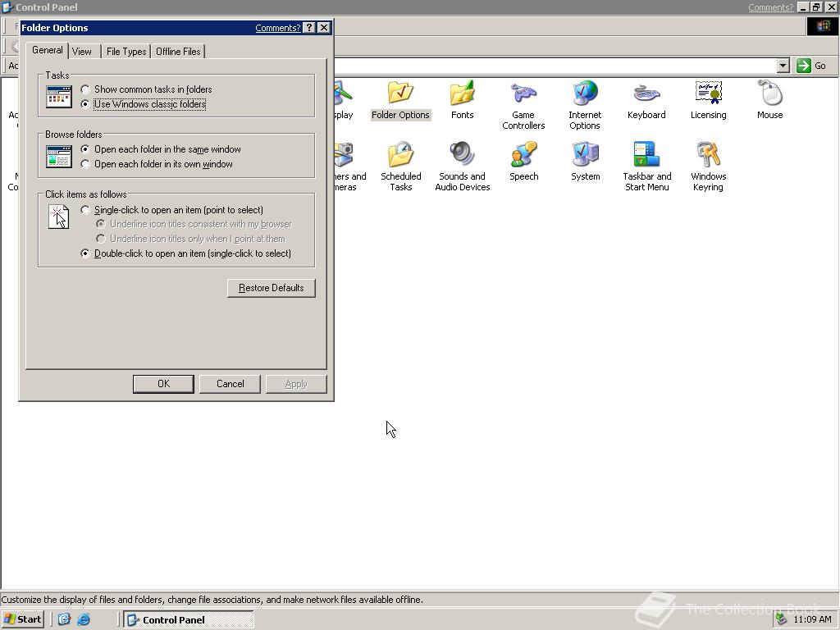The image size is (840, 630).
Task: Click the Restore Defaults button
Action: (x=271, y=288)
